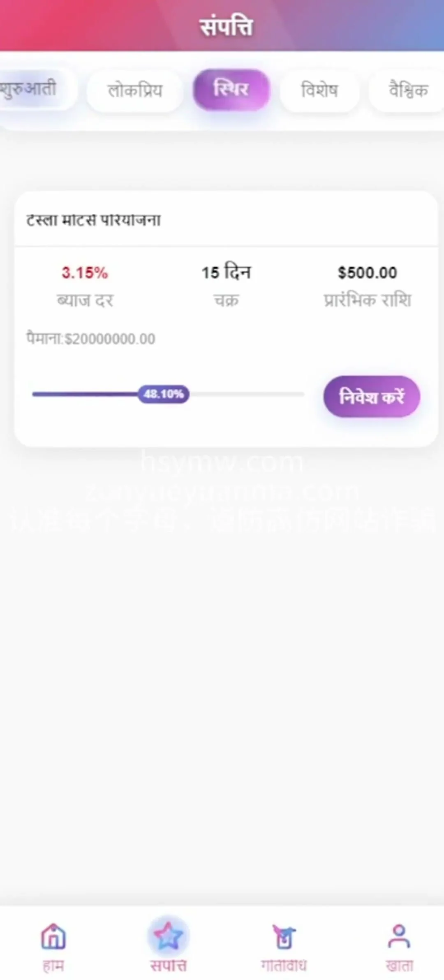
Task: Tap the star संपत्ति icon in bottom bar
Action: [168, 936]
